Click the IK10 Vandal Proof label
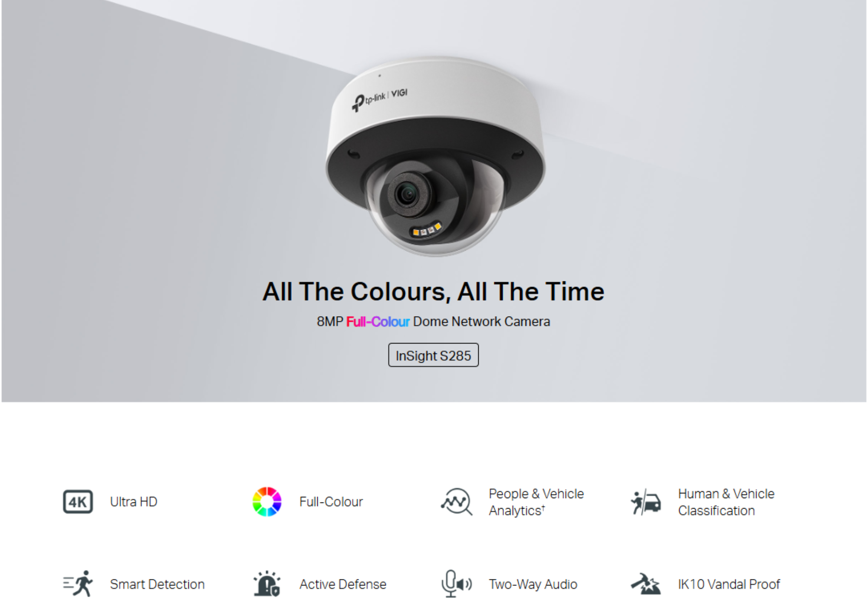868x608 pixels. [729, 584]
